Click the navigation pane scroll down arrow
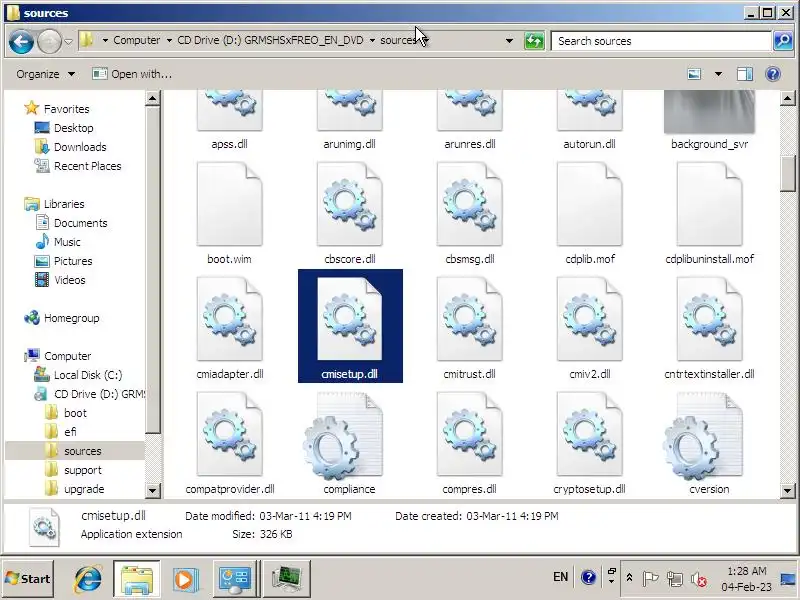 pos(152,491)
